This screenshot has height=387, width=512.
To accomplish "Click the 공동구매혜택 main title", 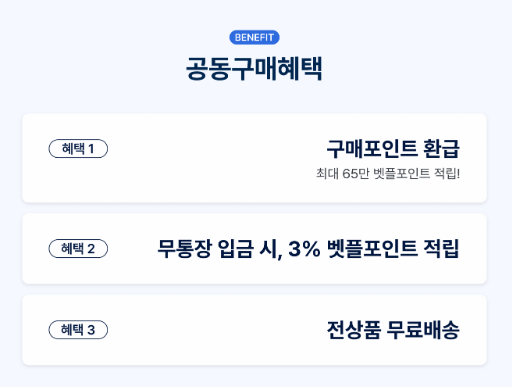I will pos(254,69).
